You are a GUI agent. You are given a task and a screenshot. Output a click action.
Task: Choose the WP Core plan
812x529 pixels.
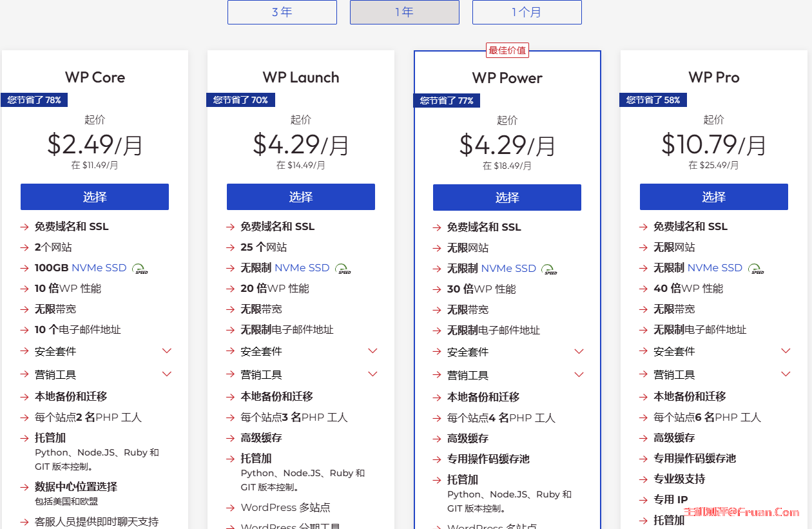click(x=95, y=197)
